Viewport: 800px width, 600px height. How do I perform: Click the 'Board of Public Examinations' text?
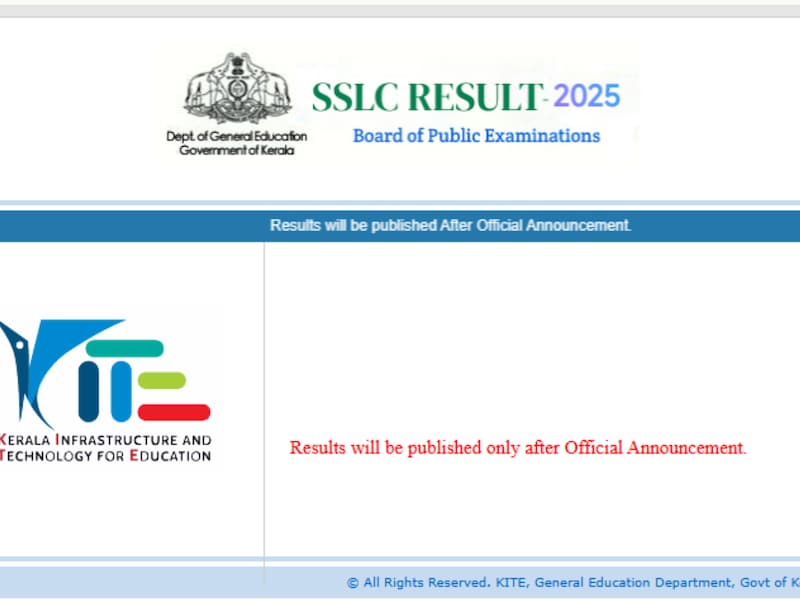(x=477, y=135)
